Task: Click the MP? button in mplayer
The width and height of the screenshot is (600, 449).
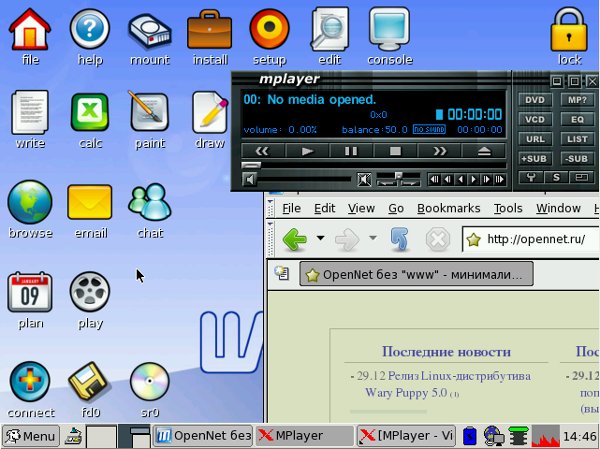Action: point(577,100)
